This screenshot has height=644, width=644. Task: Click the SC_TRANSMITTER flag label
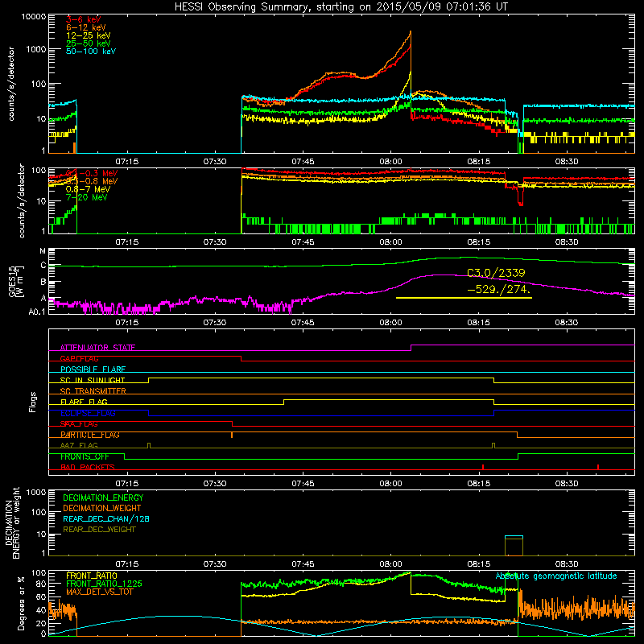click(x=93, y=391)
